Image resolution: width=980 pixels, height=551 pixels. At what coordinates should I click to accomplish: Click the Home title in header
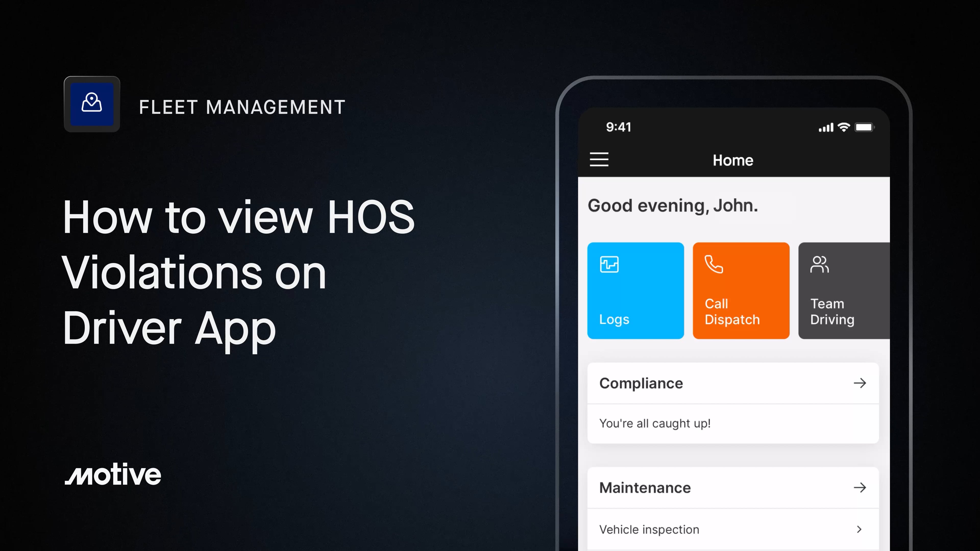tap(733, 160)
